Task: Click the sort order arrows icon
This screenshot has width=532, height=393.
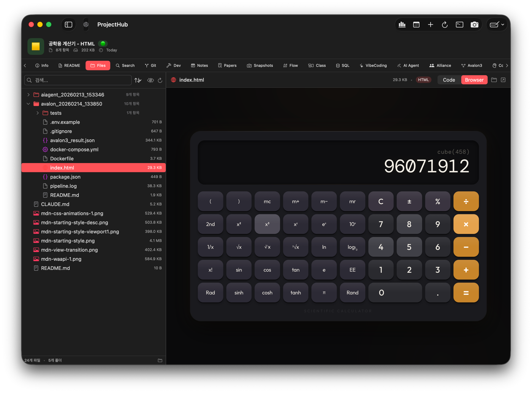Action: coord(138,80)
